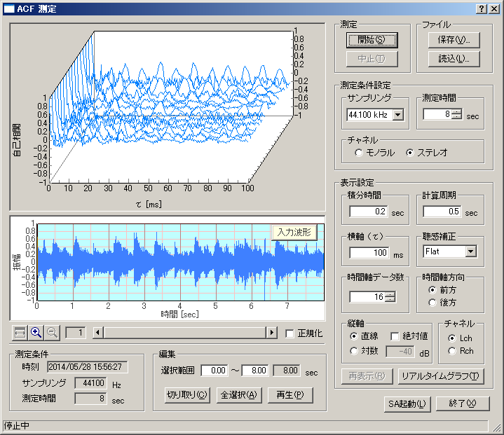Click the disabled 中止(T) stop button
504x435 pixels.
coord(372,59)
